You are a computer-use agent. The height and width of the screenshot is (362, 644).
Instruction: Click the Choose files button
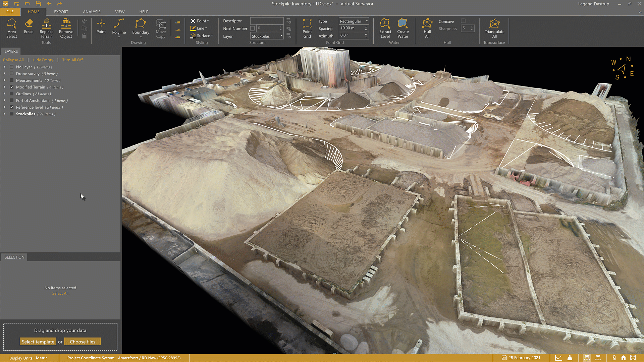pos(83,341)
